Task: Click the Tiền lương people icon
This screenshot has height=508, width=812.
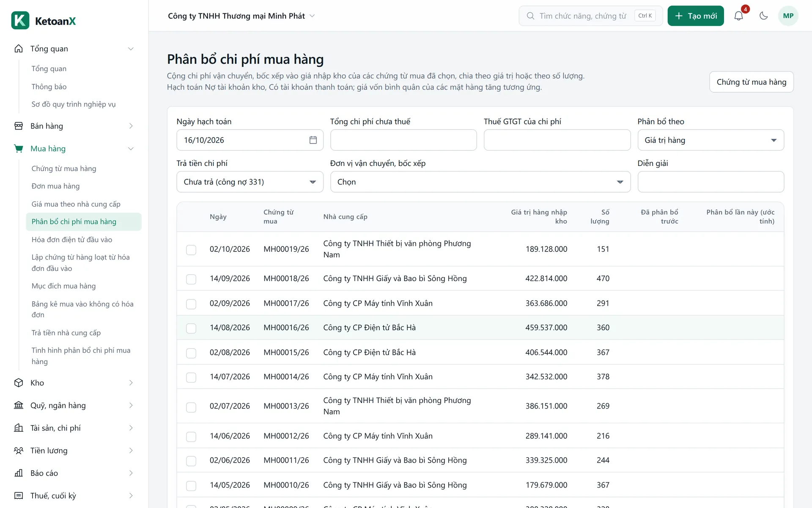Action: coord(19,450)
